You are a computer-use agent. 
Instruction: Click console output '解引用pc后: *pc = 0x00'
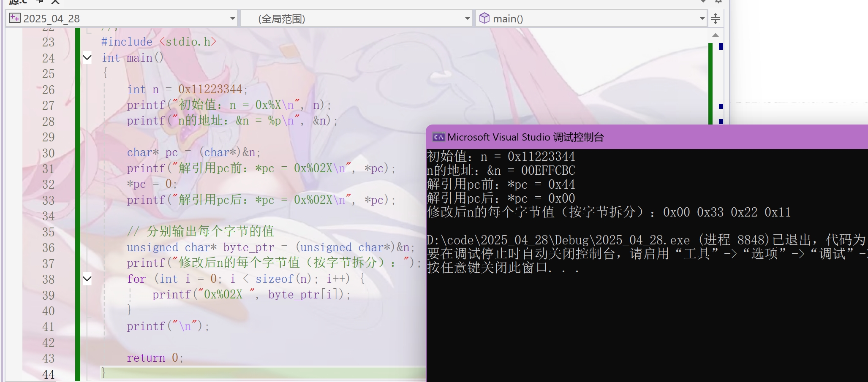[x=501, y=198]
